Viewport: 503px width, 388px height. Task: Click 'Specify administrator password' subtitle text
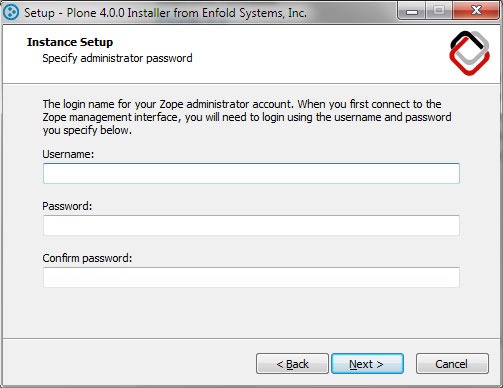117,58
